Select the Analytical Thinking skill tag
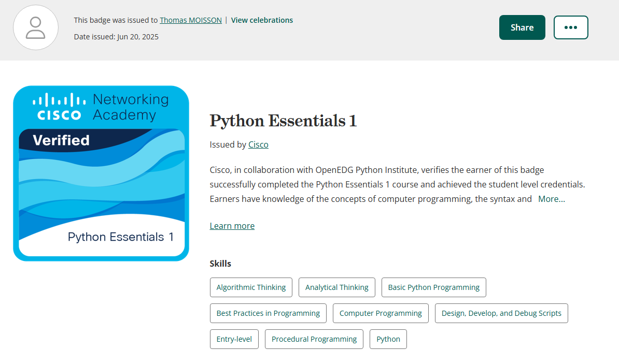Image resolution: width=619 pixels, height=364 pixels. click(x=336, y=287)
